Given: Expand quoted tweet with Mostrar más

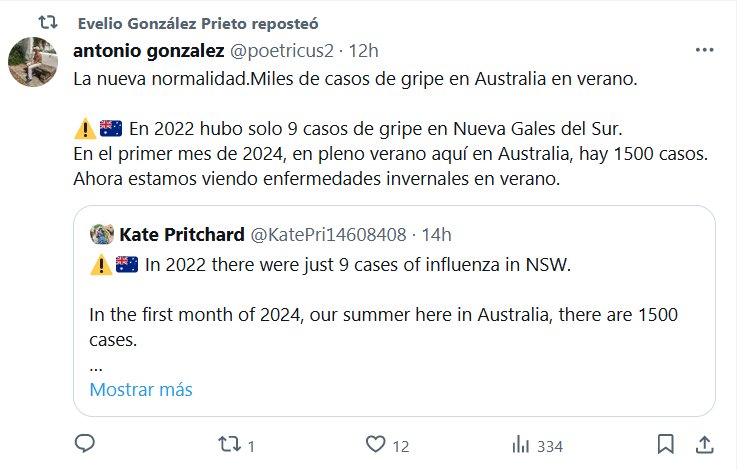Looking at the screenshot, I should [141, 389].
